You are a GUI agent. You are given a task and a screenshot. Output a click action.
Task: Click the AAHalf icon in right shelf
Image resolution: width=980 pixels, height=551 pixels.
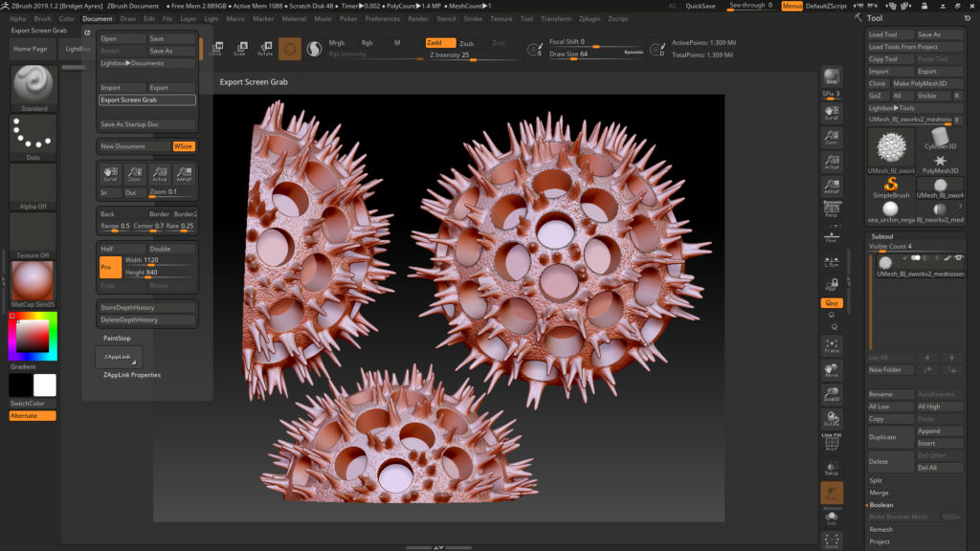coord(832,187)
